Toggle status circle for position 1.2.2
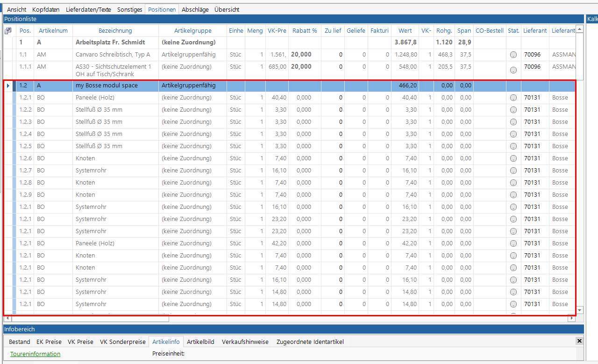The height and width of the screenshot is (364, 598). (x=513, y=110)
